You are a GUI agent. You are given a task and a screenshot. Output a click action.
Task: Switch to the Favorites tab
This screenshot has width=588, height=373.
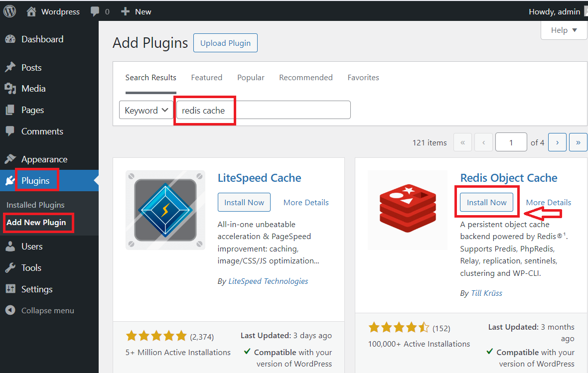point(363,78)
